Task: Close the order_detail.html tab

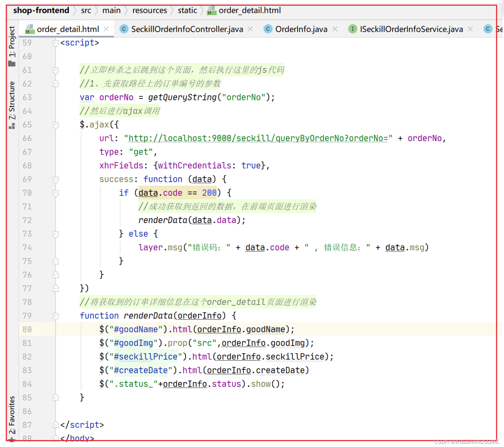Action: 106,29
